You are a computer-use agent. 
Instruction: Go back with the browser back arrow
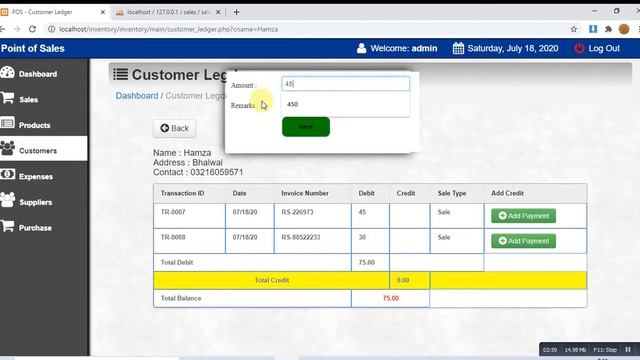pos(2,29)
